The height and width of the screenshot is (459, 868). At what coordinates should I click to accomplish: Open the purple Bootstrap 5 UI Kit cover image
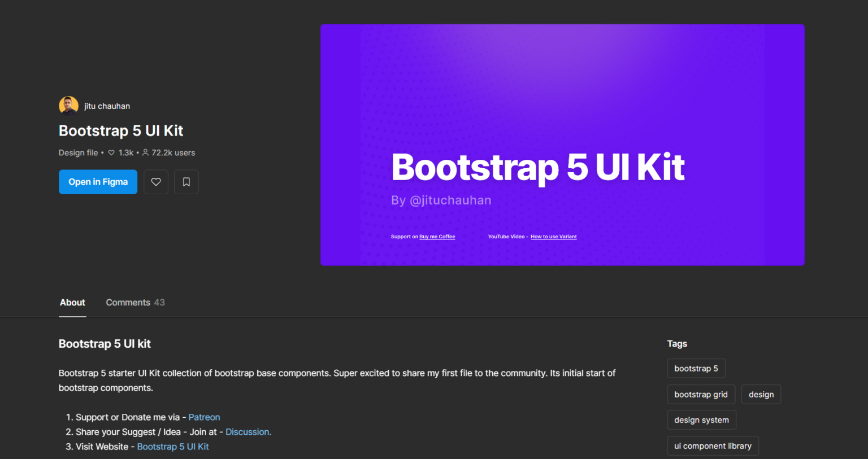click(562, 145)
